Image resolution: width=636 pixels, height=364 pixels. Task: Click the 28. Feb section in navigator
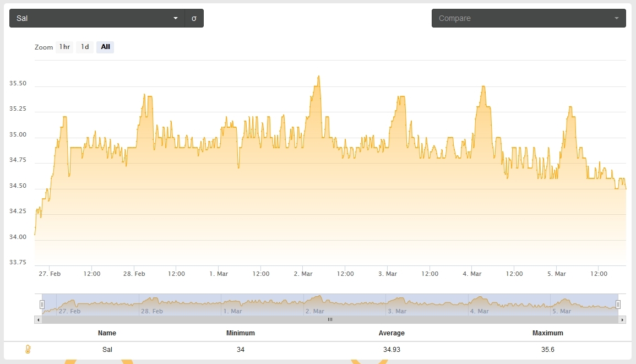pos(180,305)
